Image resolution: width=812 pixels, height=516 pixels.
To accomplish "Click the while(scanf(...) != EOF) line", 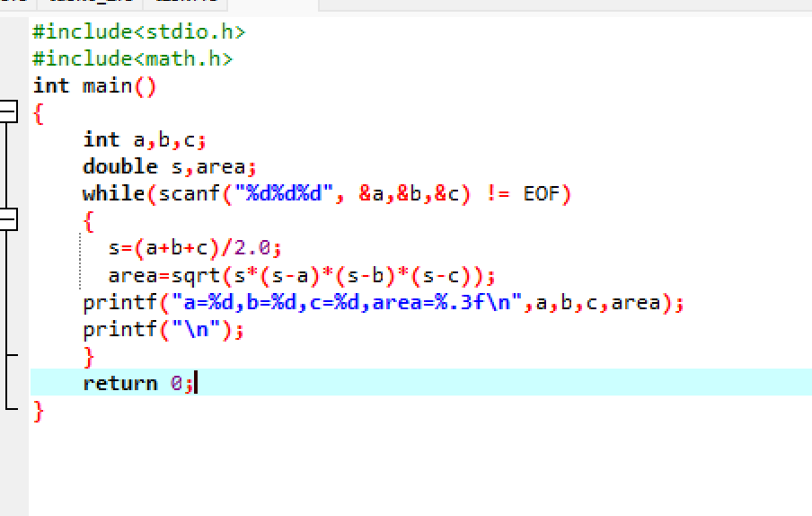I will [x=327, y=194].
